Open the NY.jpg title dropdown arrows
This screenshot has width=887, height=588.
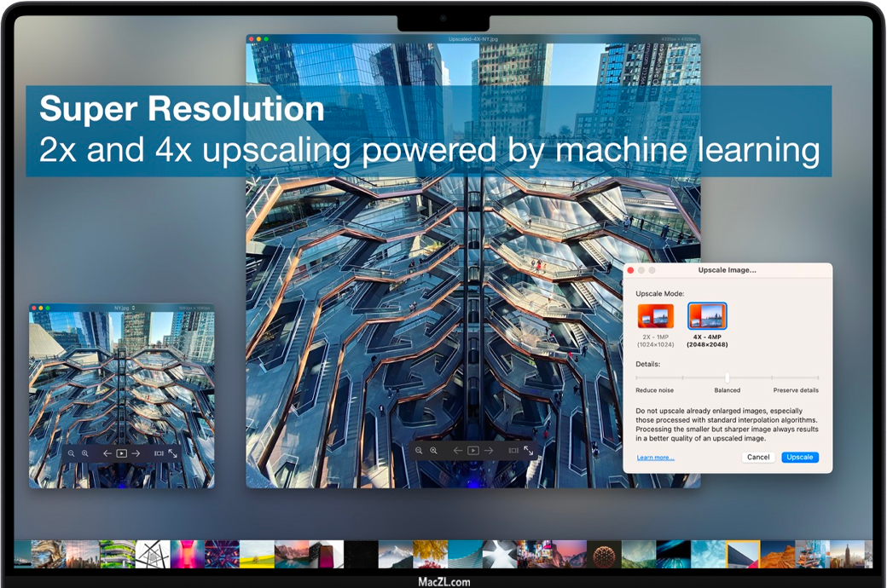[133, 308]
